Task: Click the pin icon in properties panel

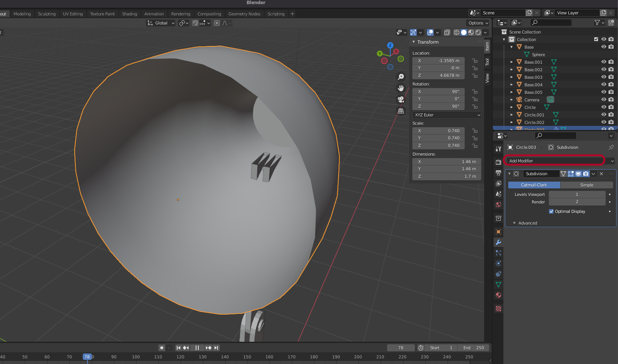Action: 611,147
